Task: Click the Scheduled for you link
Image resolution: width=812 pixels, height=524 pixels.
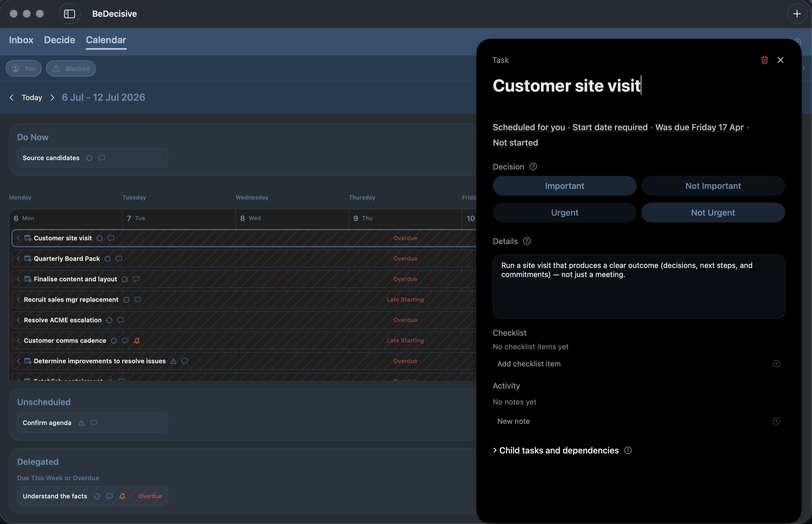Action: tap(529, 127)
